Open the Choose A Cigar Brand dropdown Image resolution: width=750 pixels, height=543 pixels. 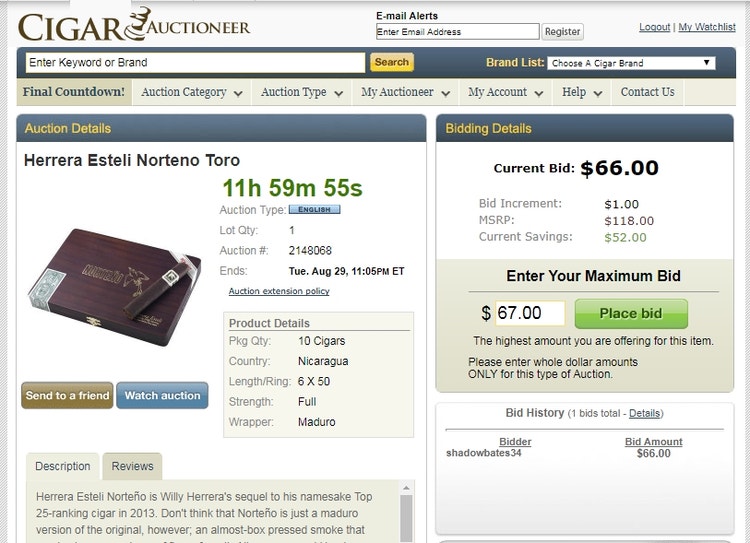(631, 63)
